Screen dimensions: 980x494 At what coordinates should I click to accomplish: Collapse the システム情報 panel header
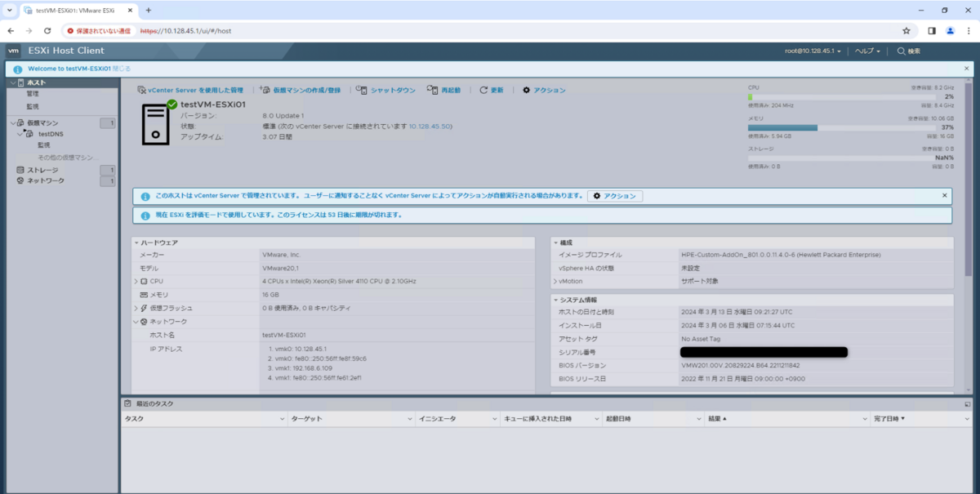click(x=555, y=300)
